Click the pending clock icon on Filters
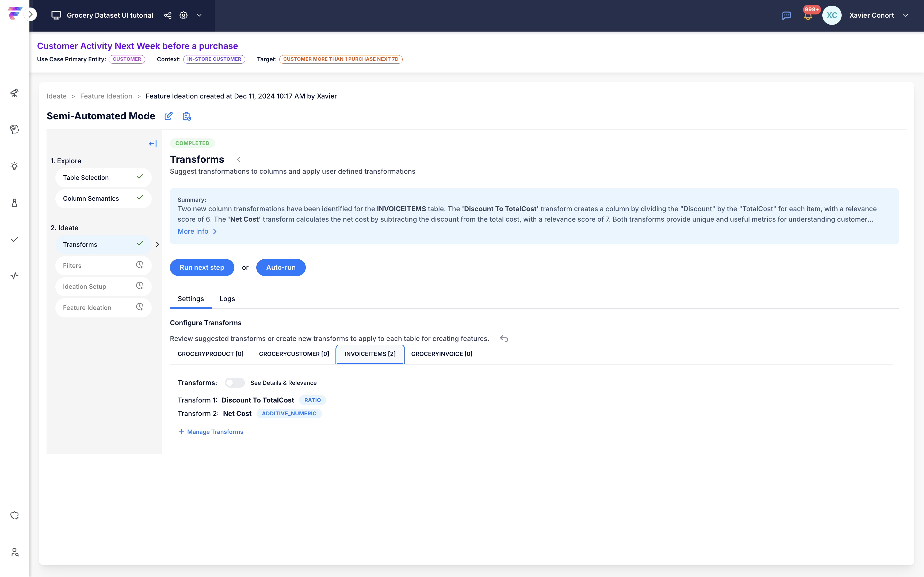924x577 pixels. [140, 265]
